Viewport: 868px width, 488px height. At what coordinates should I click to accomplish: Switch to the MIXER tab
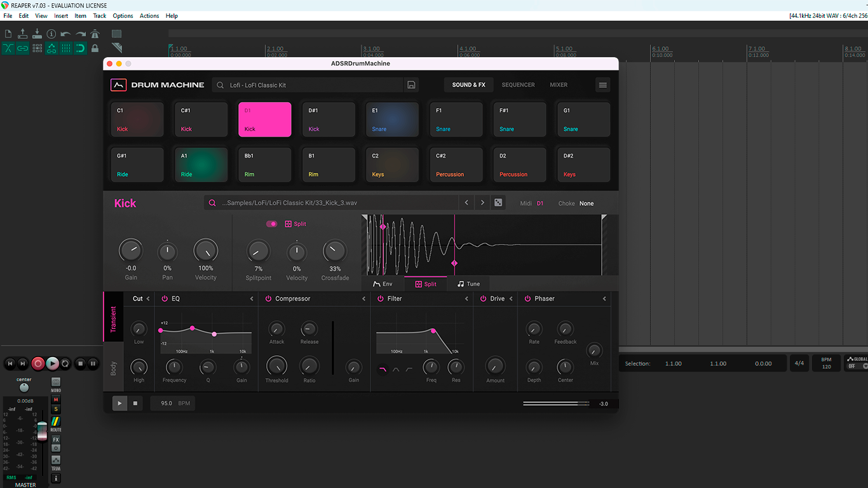point(559,85)
